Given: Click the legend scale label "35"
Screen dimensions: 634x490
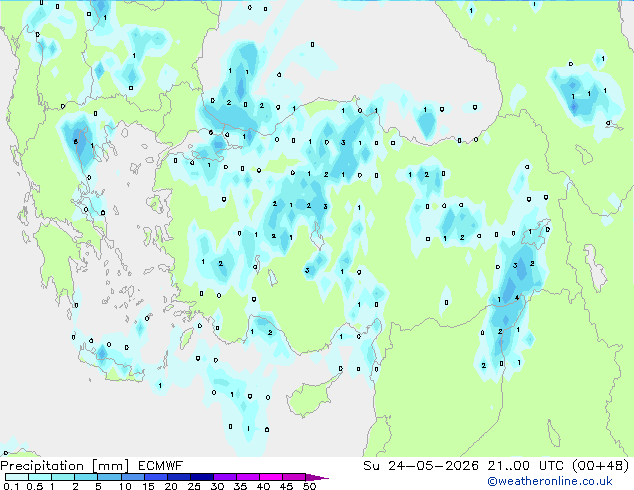Looking at the screenshot, I should click(240, 486).
